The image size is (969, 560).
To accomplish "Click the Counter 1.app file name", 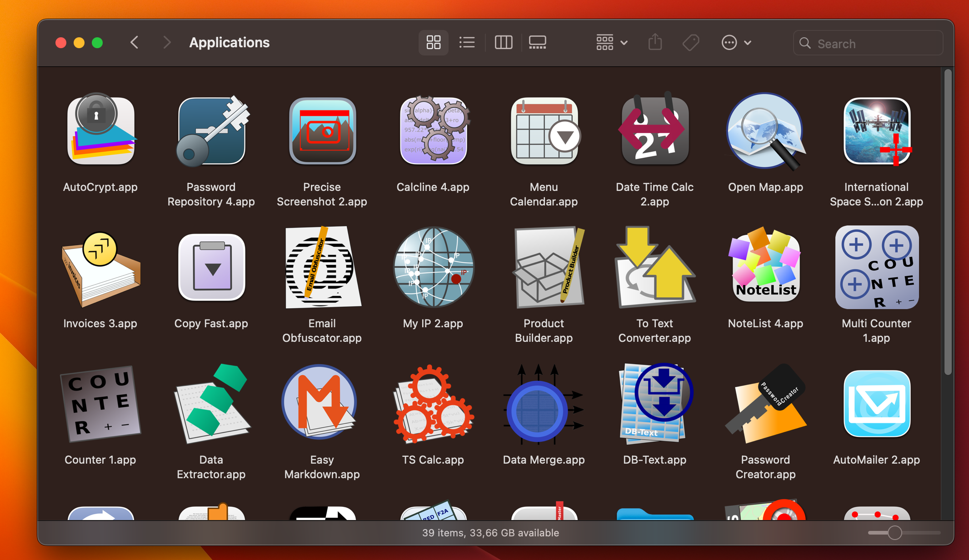I will [100, 460].
